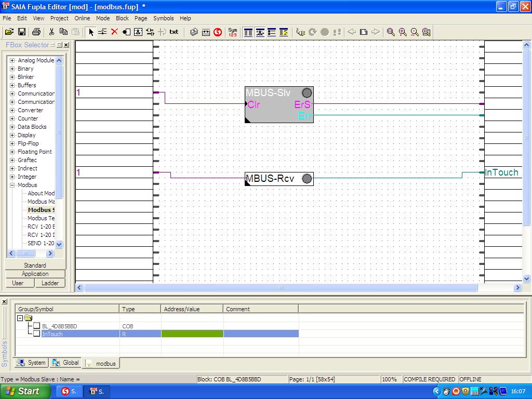
Task: Open the Online menu
Action: 82,18
